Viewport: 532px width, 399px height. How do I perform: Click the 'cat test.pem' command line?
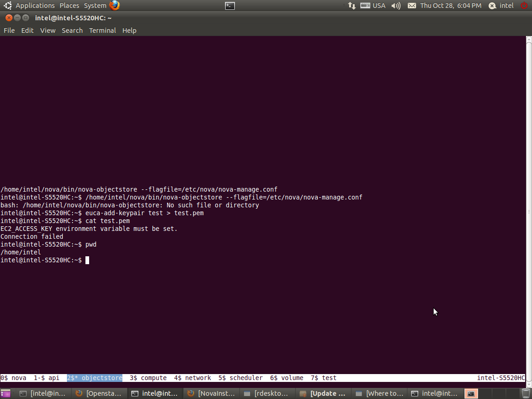[x=108, y=221]
